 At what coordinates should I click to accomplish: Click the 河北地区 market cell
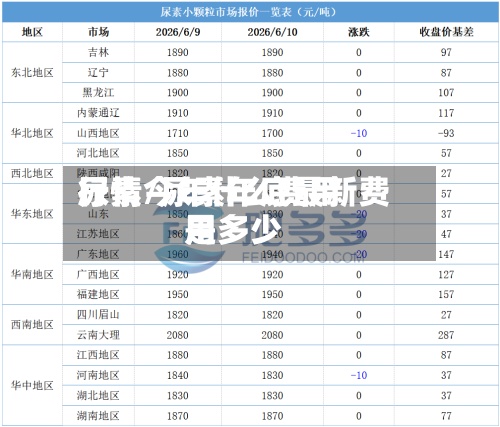(98, 153)
